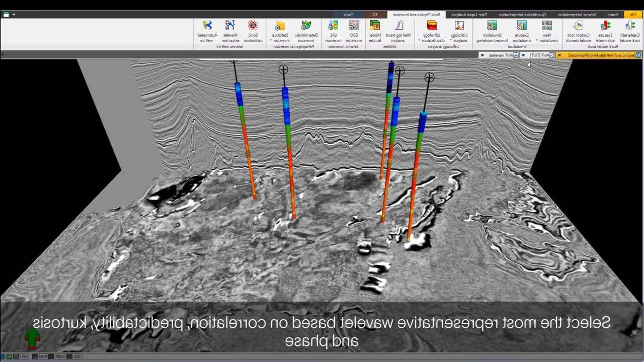Launch Sonic calibration
644x362 pixels.
pyautogui.click(x=253, y=31)
